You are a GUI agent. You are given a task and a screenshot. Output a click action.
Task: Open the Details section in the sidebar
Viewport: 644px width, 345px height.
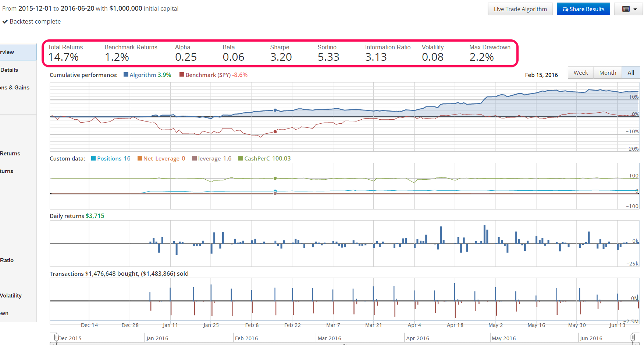pos(10,70)
